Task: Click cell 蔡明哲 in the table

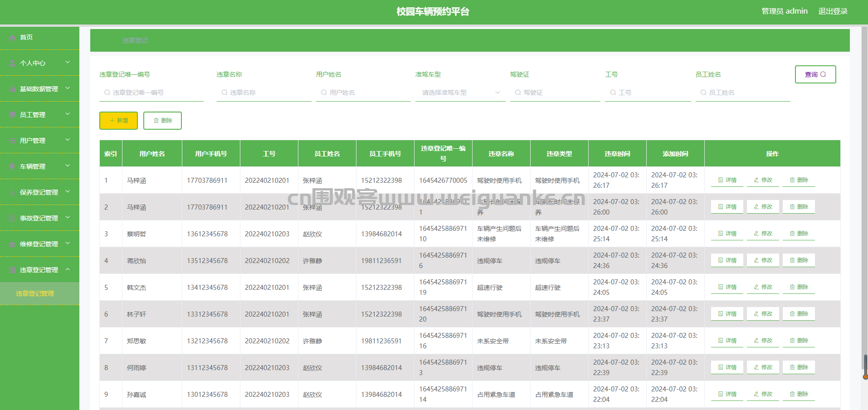Action: pos(152,234)
